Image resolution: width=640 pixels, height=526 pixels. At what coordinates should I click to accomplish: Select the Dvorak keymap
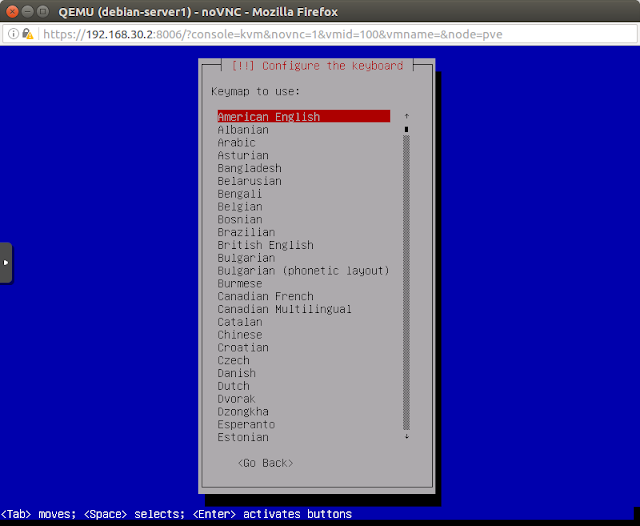click(x=236, y=398)
